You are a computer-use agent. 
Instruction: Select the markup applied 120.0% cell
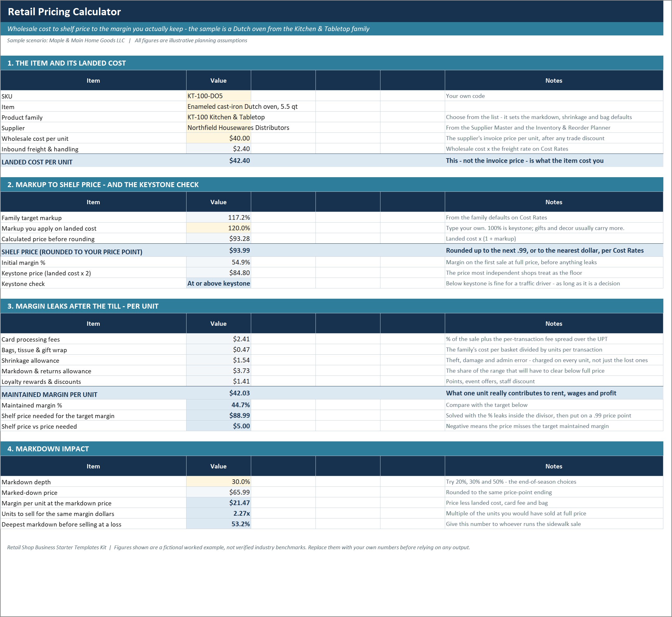(218, 228)
